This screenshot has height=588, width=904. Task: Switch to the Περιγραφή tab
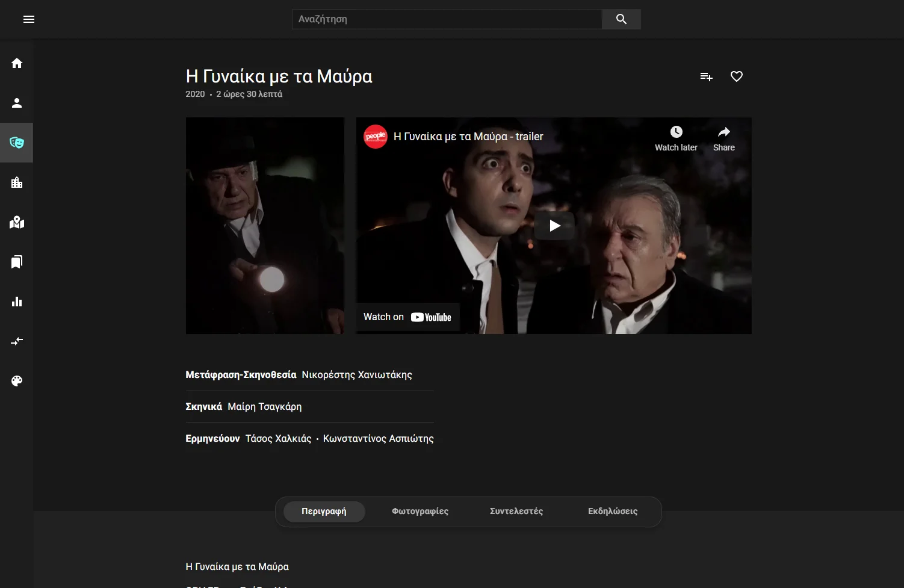pyautogui.click(x=324, y=512)
